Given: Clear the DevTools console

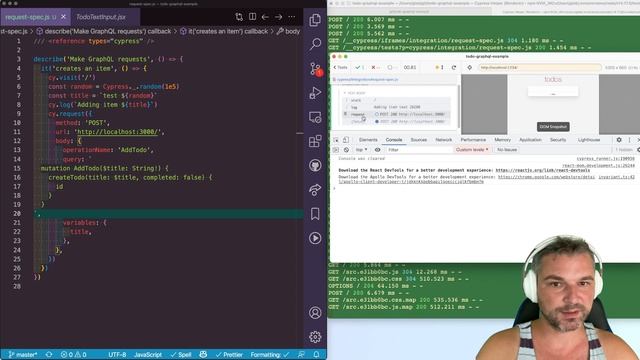Looking at the screenshot, I should coord(346,150).
